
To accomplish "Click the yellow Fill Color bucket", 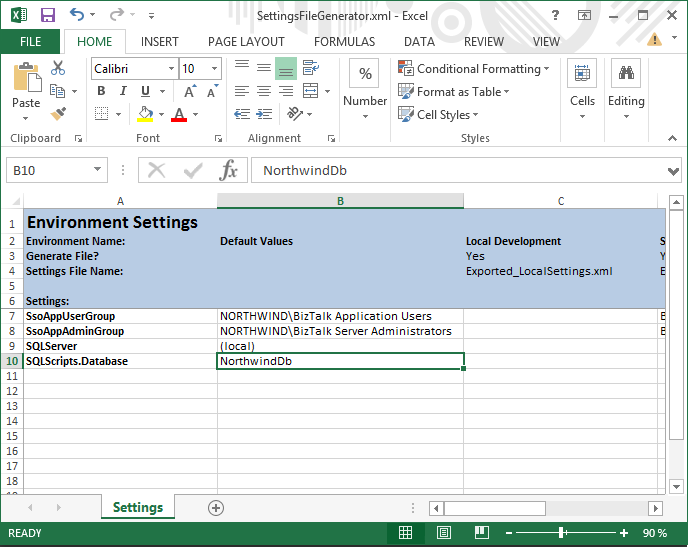I will click(145, 114).
